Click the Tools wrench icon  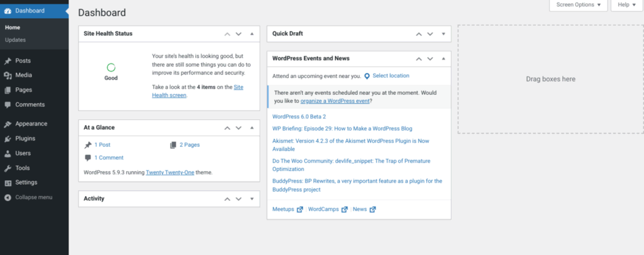coord(8,168)
